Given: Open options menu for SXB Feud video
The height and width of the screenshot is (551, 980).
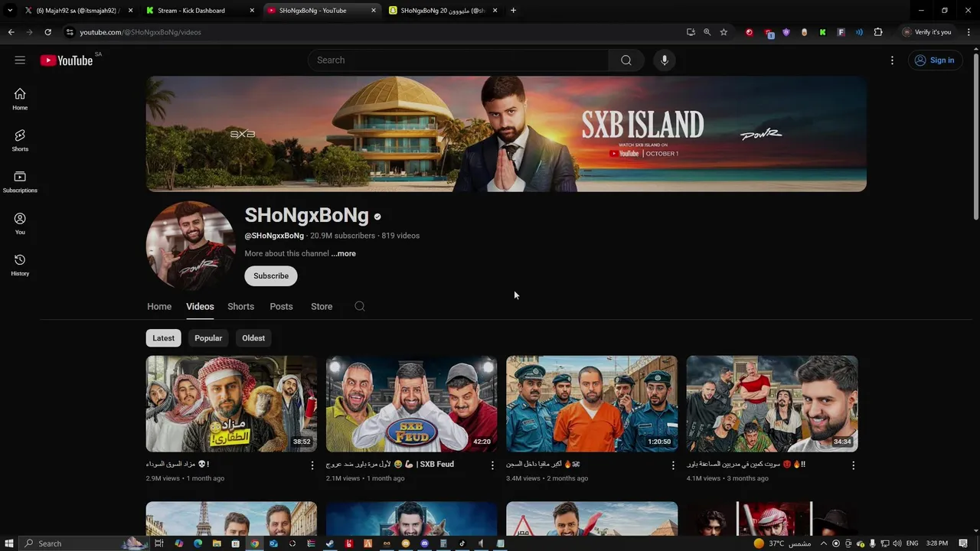Looking at the screenshot, I should click(x=492, y=465).
